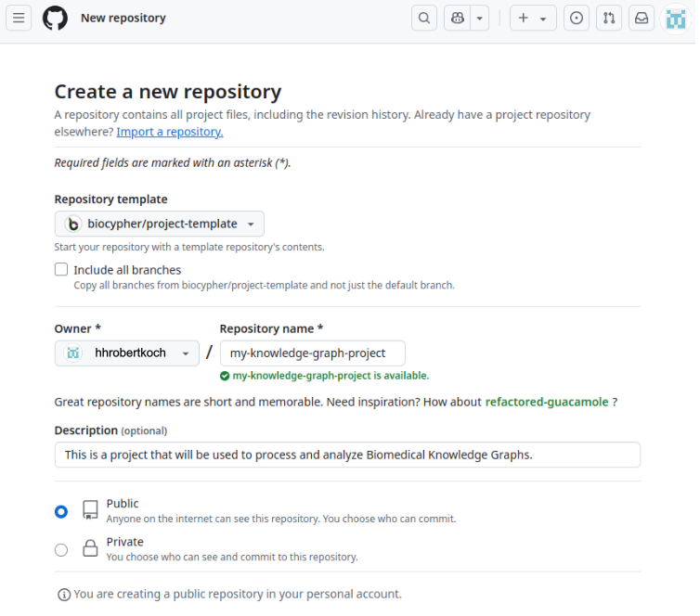The width and height of the screenshot is (700, 616).
Task: Enable Include all branches checkbox
Action: [61, 270]
